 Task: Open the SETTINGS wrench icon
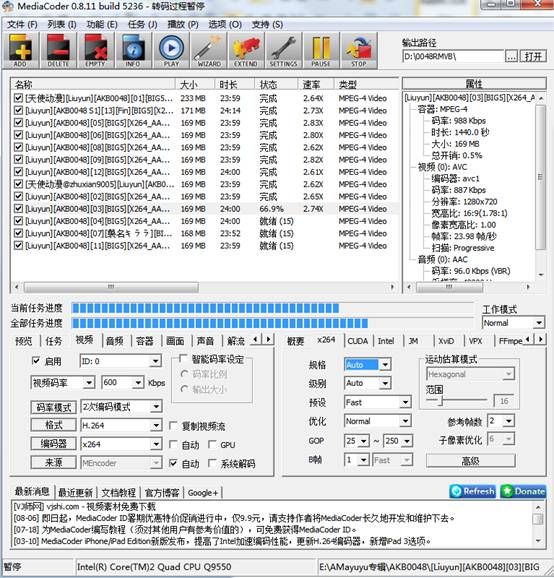point(284,50)
